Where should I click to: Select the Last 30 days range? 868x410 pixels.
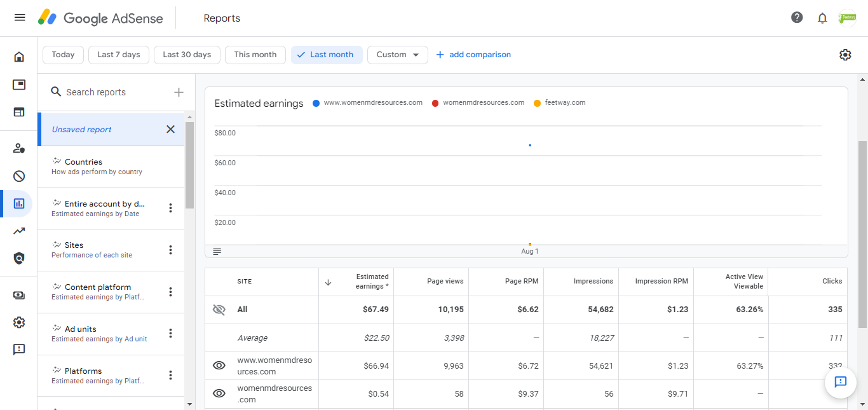click(187, 55)
